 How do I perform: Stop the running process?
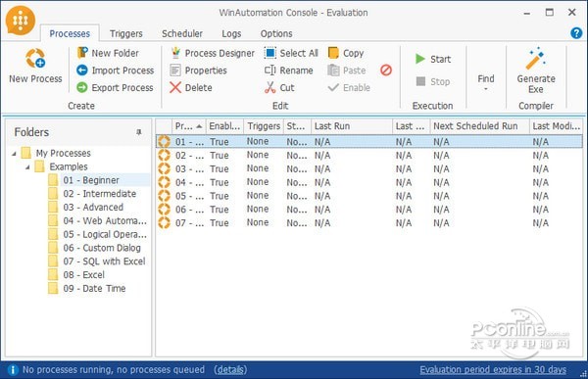433,81
